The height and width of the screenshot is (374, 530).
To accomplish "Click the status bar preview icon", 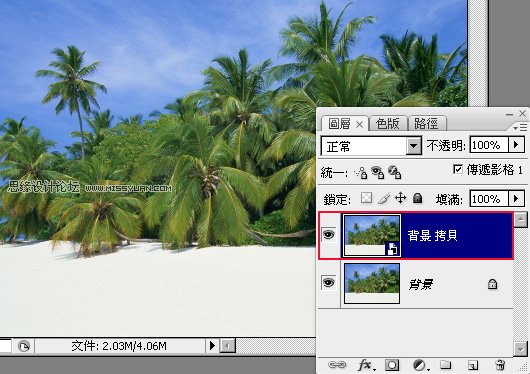I will point(23,346).
